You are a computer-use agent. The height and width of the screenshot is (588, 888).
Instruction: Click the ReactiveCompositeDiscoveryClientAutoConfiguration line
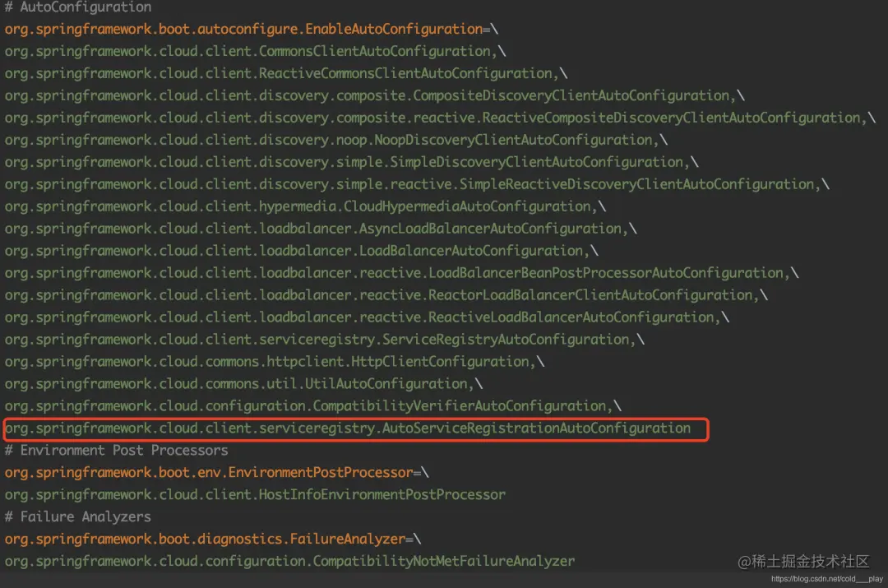click(x=440, y=118)
